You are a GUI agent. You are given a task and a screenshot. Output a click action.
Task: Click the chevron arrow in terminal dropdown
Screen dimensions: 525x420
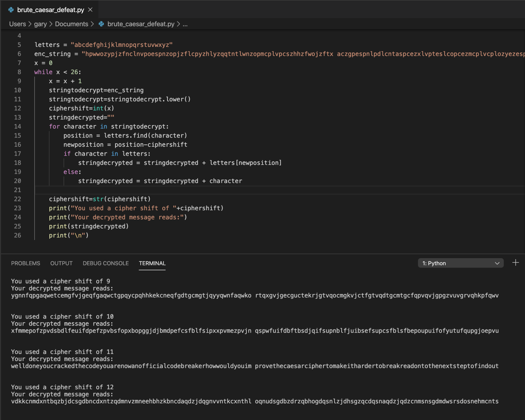tap(497, 263)
